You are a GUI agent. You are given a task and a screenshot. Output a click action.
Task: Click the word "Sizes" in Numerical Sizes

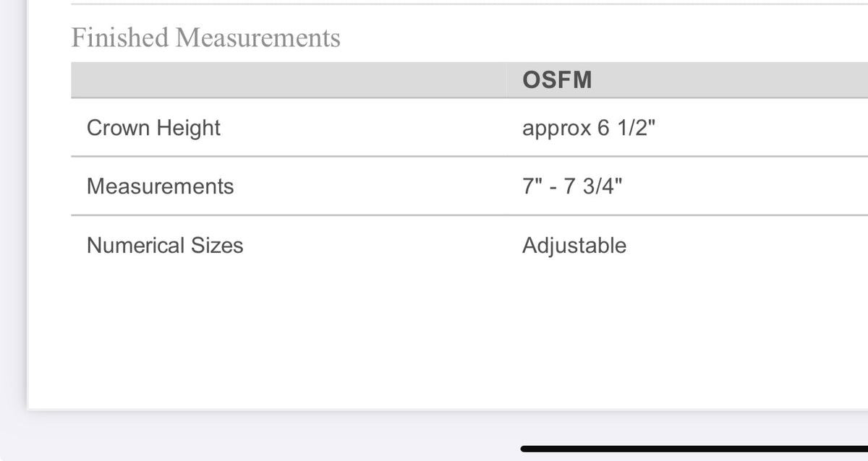(x=217, y=246)
